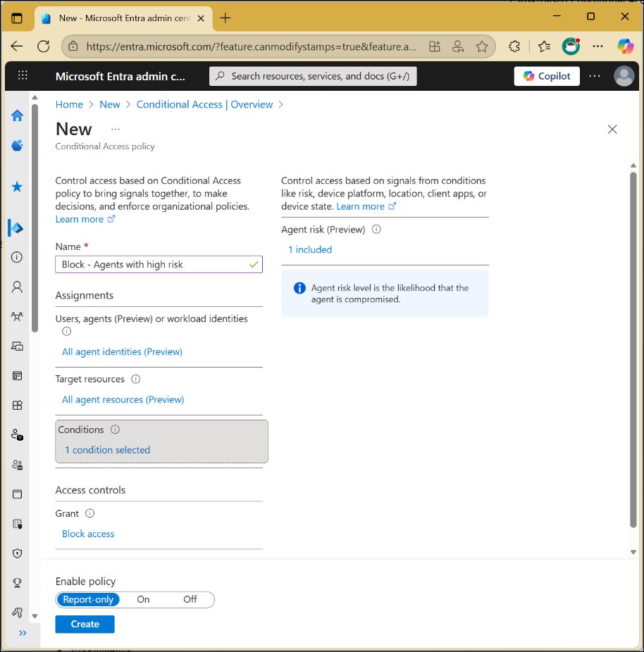Image resolution: width=644 pixels, height=652 pixels.
Task: Open the 1 condition selected link
Action: [106, 449]
